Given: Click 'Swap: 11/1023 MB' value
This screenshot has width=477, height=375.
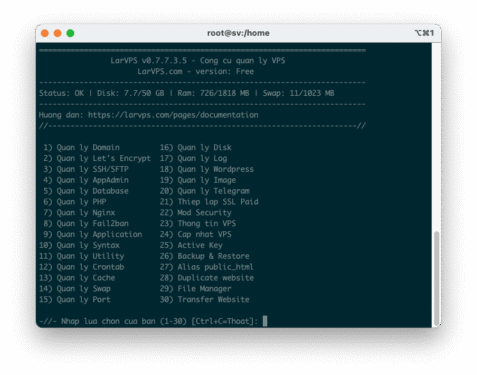Looking at the screenshot, I should [x=298, y=93].
